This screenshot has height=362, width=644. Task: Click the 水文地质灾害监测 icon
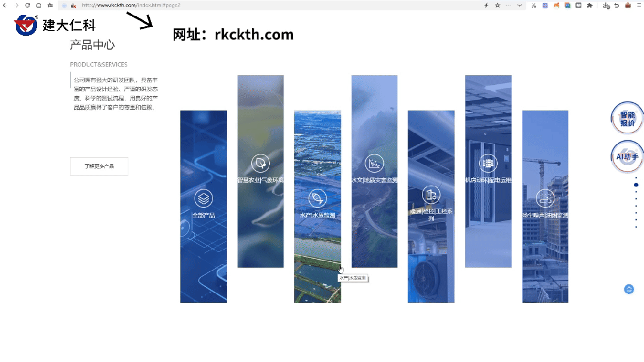pos(374,162)
